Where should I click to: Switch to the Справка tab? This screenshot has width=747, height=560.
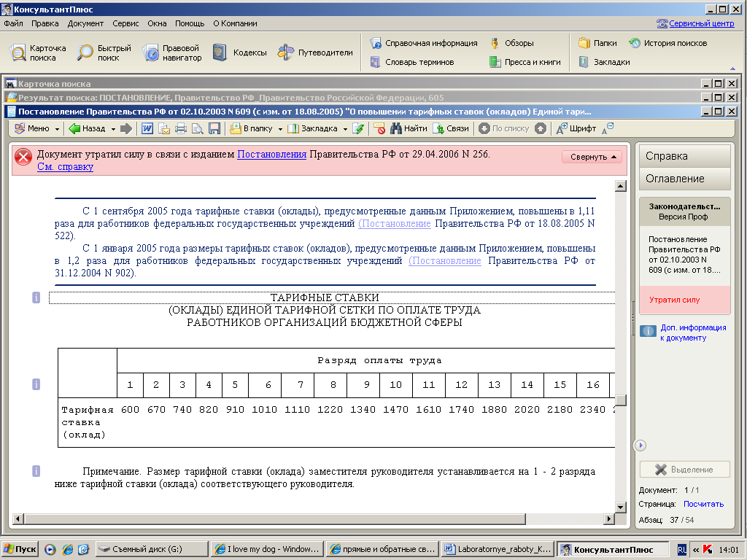(684, 156)
